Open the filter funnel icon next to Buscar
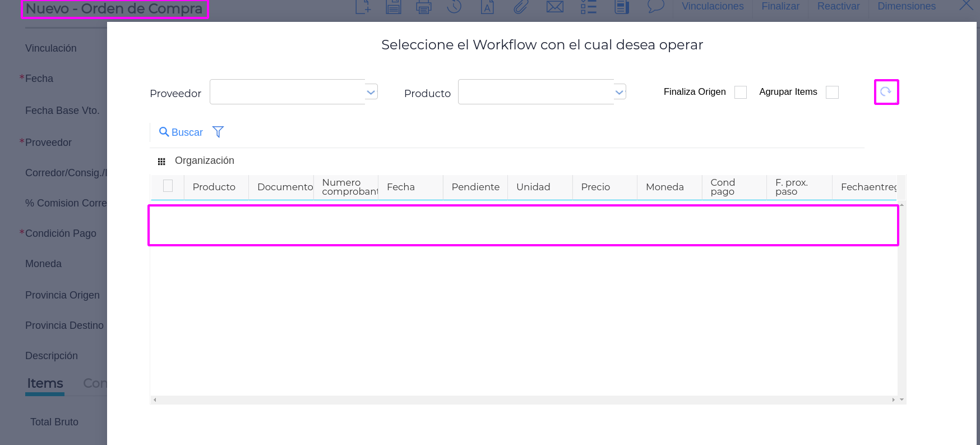Viewport: 980px width, 445px height. point(218,132)
